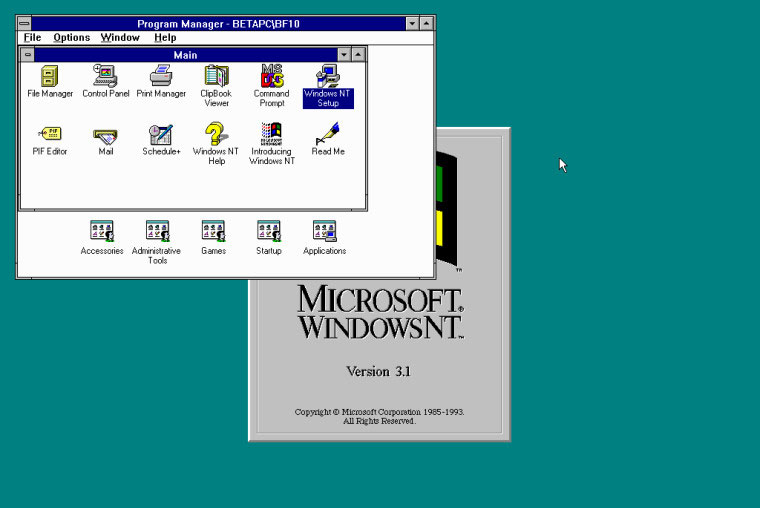Screen dimensions: 760x508
Task: Click the Program Manager title bar
Action: [x=219, y=23]
